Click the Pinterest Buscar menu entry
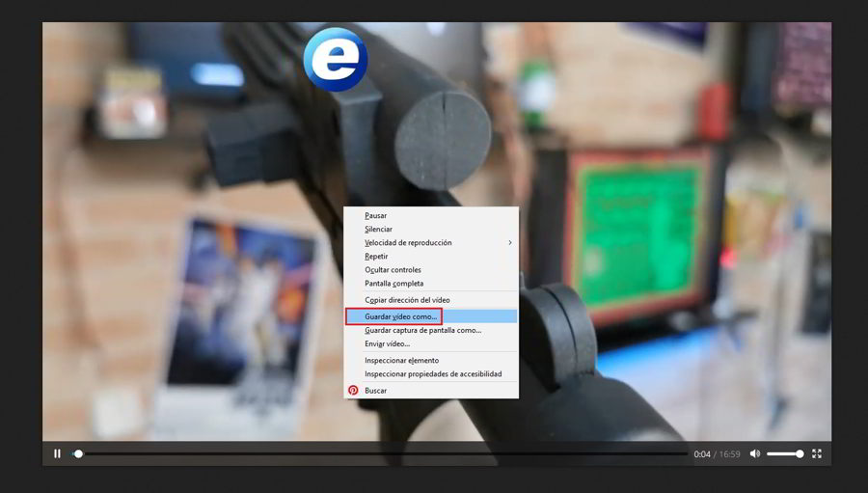 pos(375,391)
